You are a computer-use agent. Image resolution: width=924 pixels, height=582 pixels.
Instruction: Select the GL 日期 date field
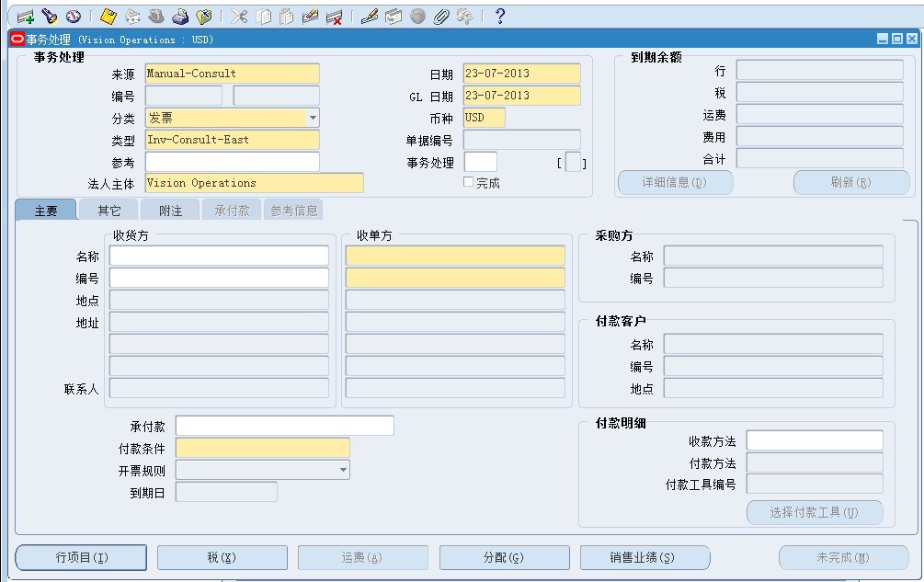click(521, 96)
